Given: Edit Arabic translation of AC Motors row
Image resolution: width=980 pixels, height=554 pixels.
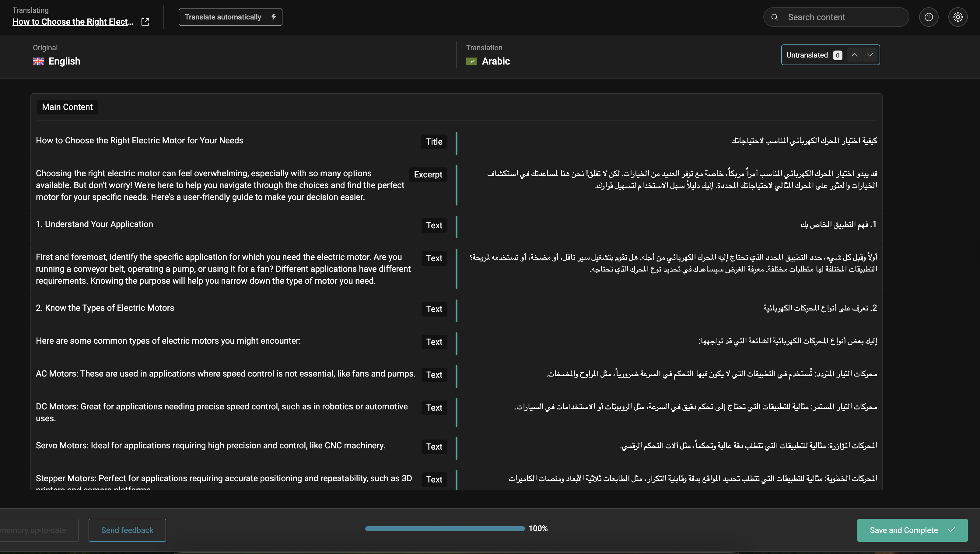Looking at the screenshot, I should pyautogui.click(x=712, y=374).
